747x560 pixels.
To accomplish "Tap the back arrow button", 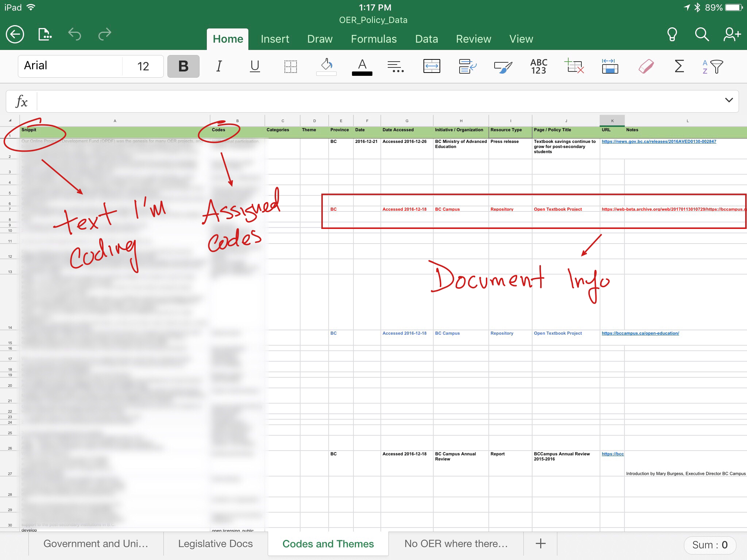I will click(x=15, y=35).
